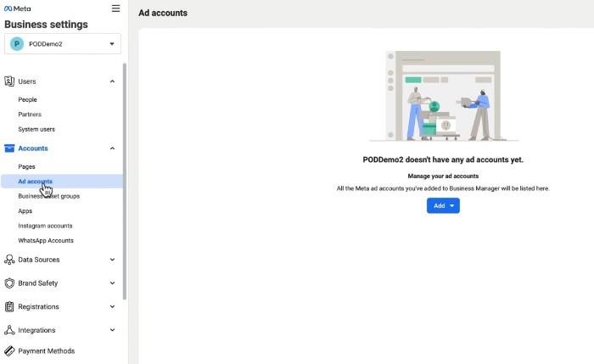
Task: Select Ad accounts in the sidebar
Action: coord(62,182)
